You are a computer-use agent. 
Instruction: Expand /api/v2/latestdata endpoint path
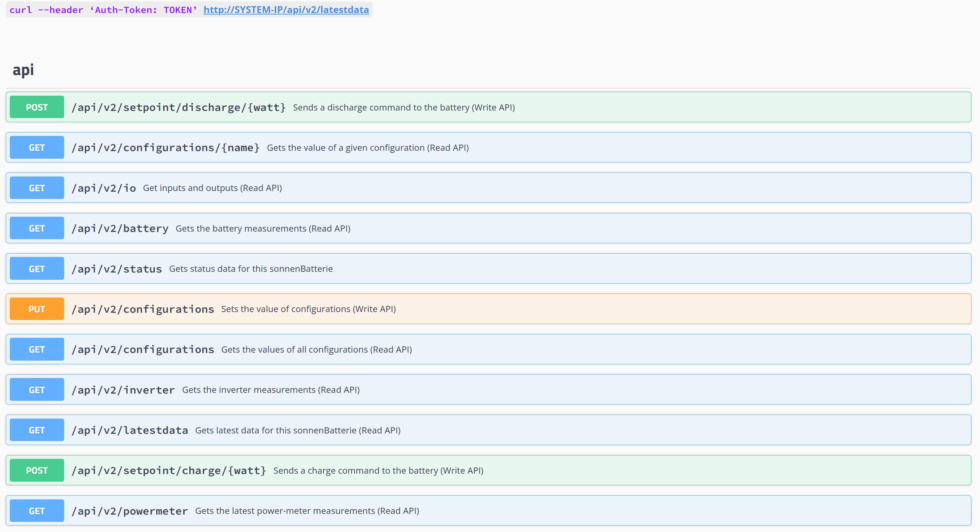130,430
